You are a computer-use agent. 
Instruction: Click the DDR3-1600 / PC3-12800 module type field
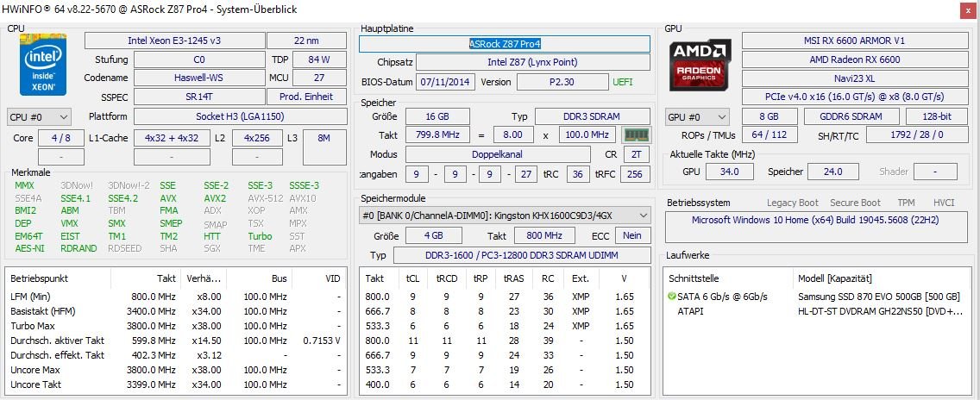tap(521, 255)
